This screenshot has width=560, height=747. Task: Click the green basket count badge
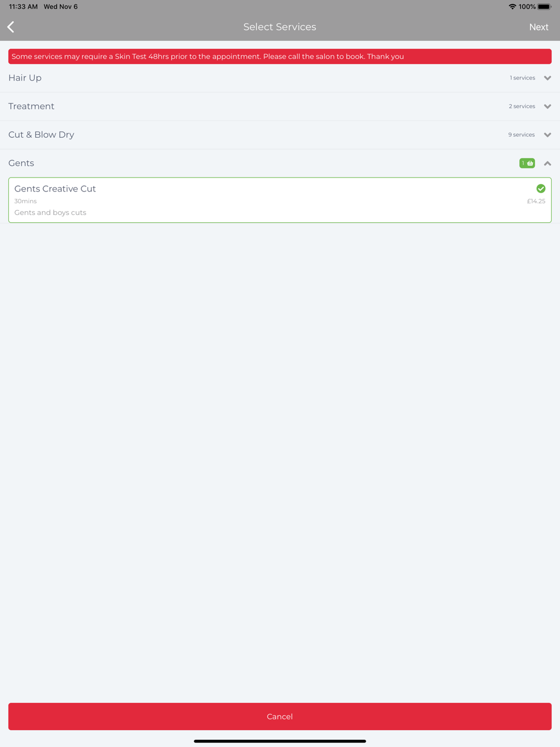(x=527, y=163)
